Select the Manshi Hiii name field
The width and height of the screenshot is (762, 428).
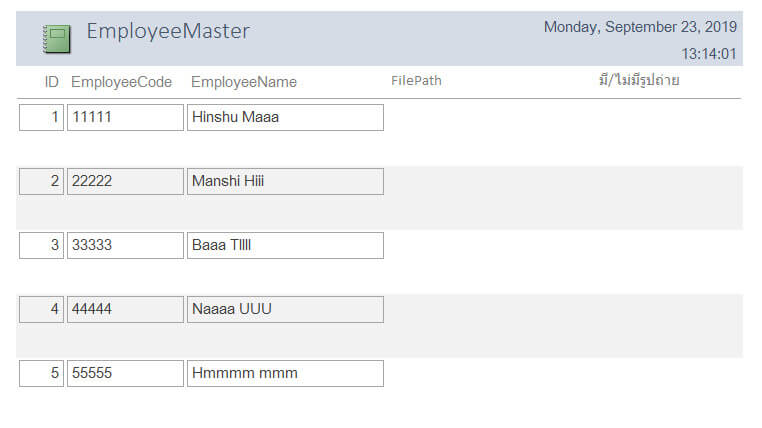point(285,181)
